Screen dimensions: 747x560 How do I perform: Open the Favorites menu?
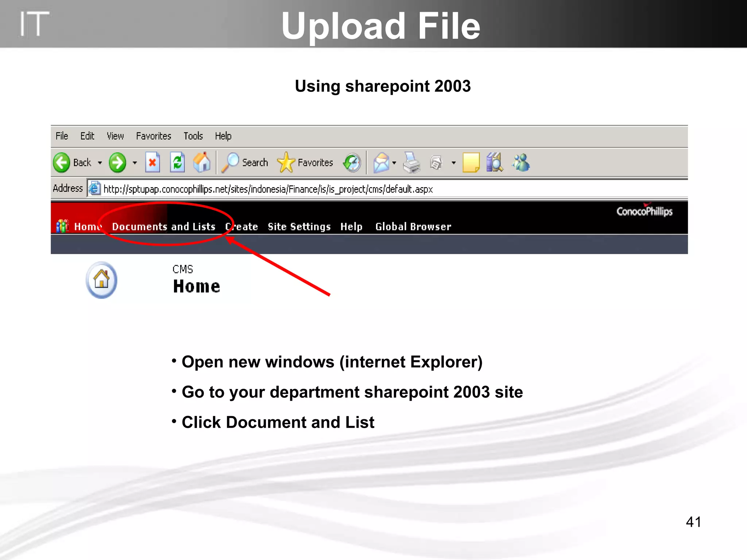pos(154,136)
